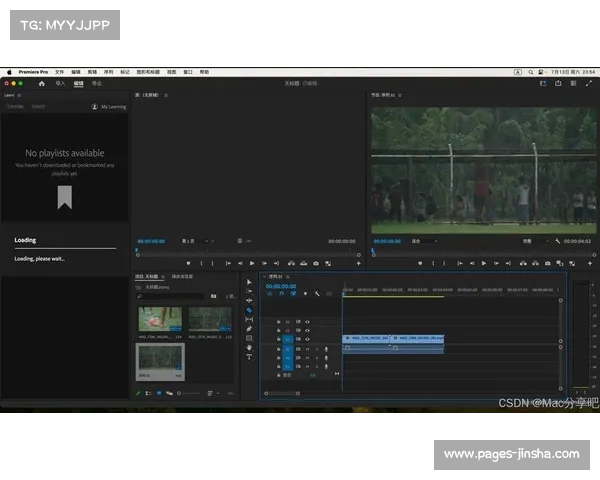Viewport: 600px width, 480px height.
Task: Open Program monitor panel menu
Action: point(400,95)
